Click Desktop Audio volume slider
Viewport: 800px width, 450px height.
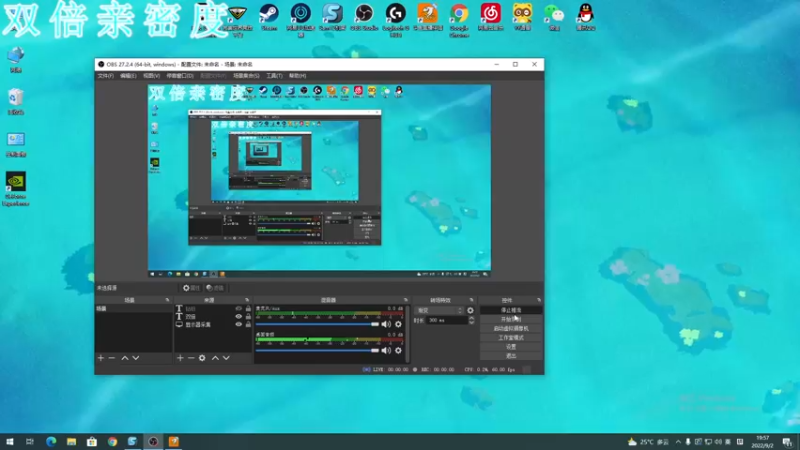[x=317, y=351]
